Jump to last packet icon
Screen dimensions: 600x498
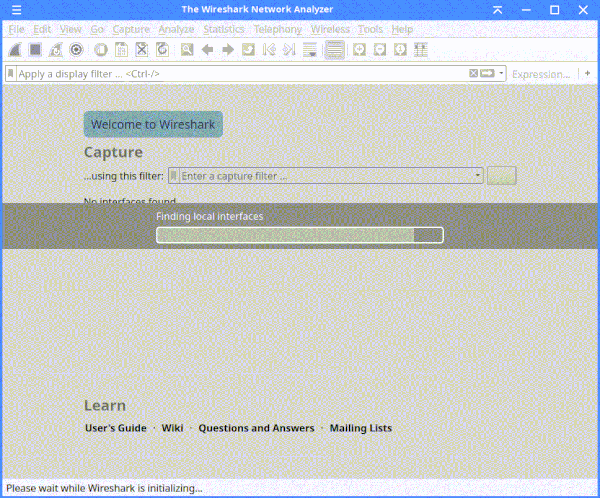pos(290,50)
